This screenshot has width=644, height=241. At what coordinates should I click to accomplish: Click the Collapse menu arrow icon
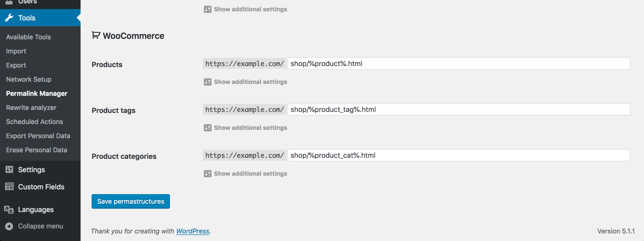pyautogui.click(x=9, y=226)
